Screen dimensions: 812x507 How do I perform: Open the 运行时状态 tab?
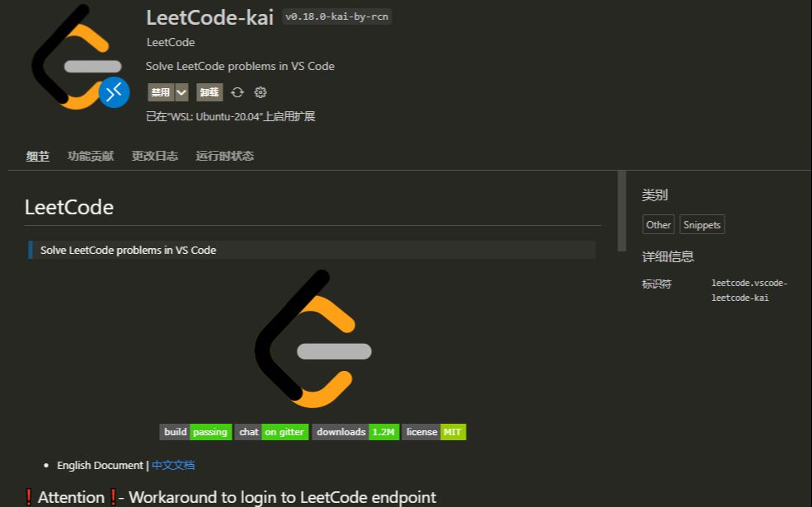click(223, 155)
